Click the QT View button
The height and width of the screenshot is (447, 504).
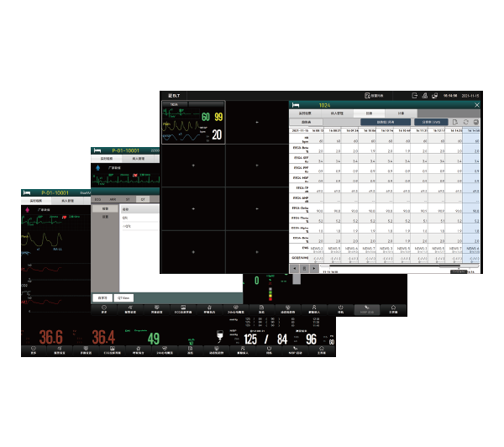[x=124, y=297]
